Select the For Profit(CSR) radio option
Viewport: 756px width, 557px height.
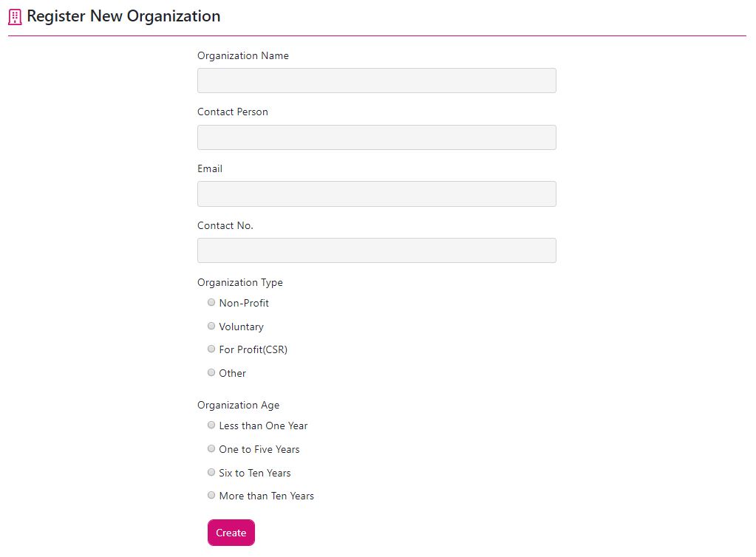211,349
